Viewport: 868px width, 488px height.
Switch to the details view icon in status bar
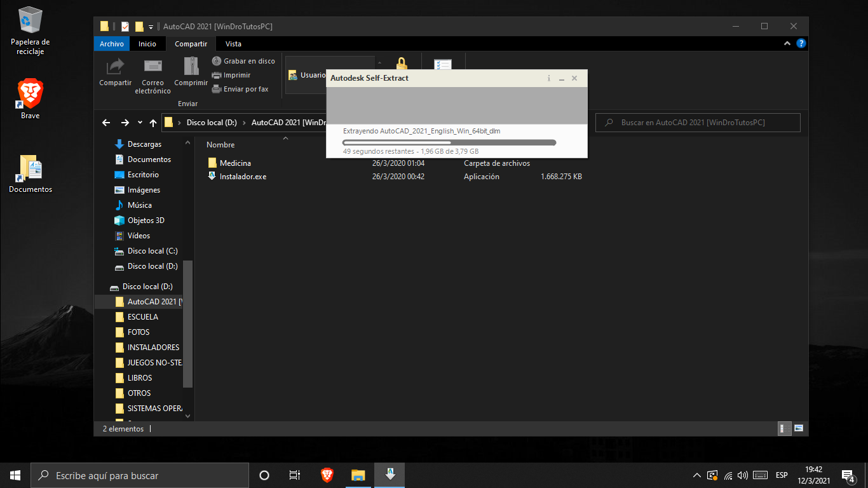point(785,428)
